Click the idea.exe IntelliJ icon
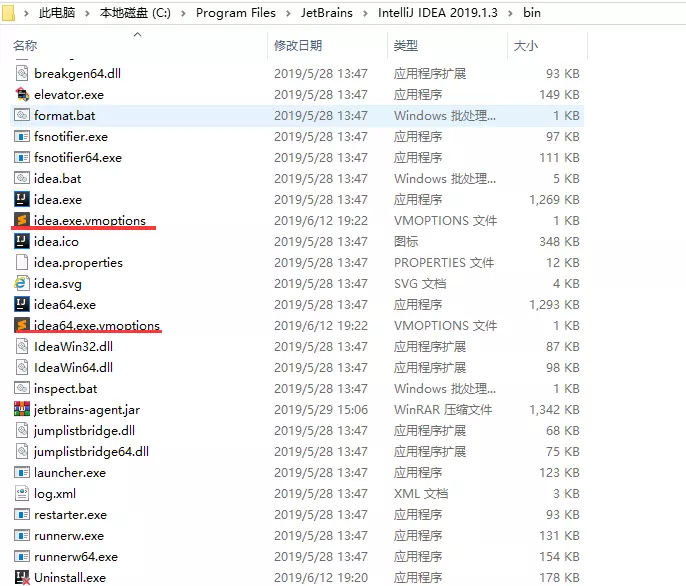Screen dimensions: 686x586 pyautogui.click(x=22, y=199)
